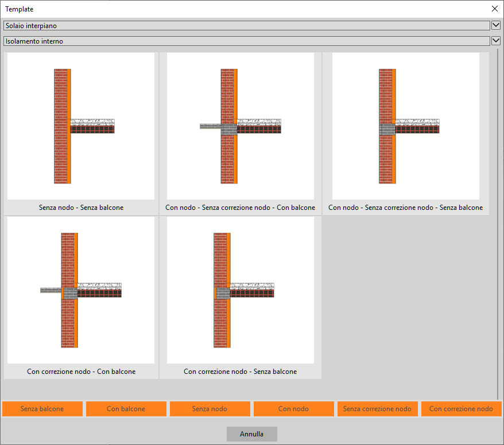
Task: Click the Annulla button
Action: coord(252,434)
